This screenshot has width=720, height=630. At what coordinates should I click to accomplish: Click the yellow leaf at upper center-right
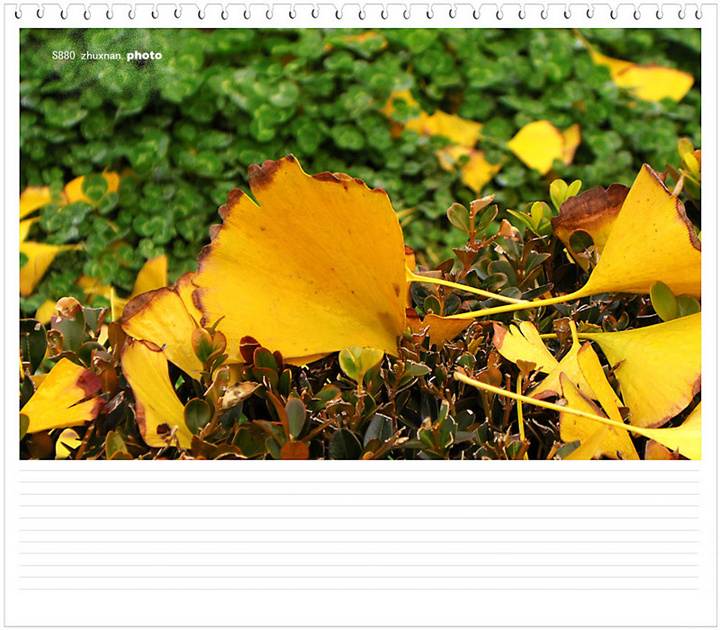(x=540, y=145)
